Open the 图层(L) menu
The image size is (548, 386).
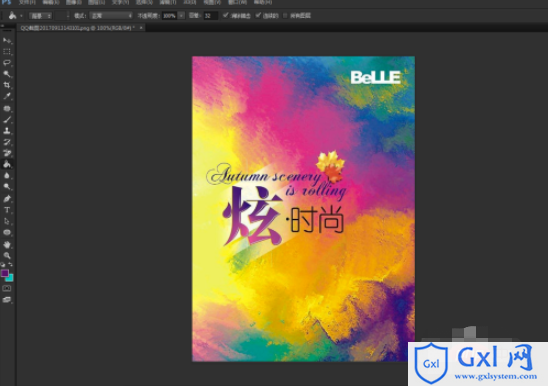pos(96,2)
